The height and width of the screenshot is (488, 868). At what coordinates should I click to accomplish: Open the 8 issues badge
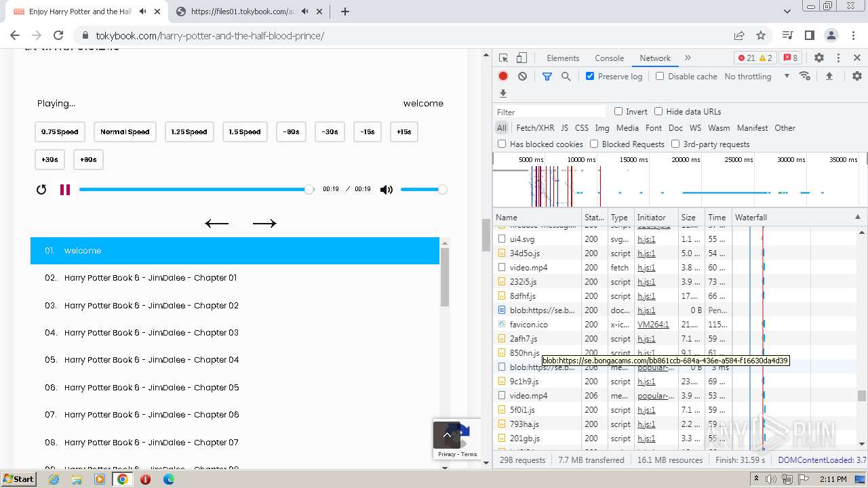tap(789, 58)
